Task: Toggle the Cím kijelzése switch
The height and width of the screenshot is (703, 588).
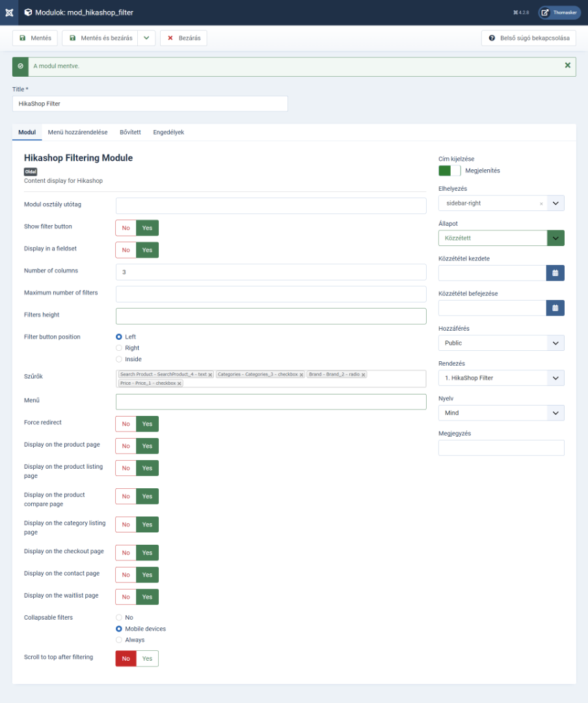Action: 449,171
